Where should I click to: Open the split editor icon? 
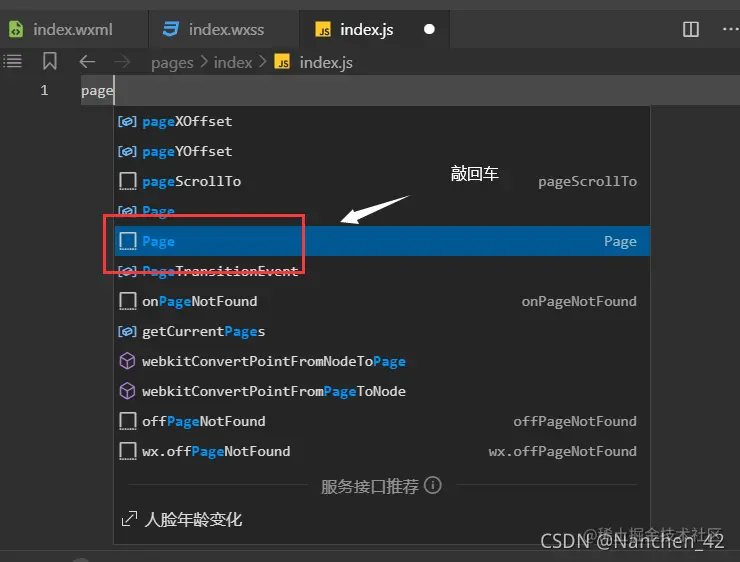(x=690, y=29)
